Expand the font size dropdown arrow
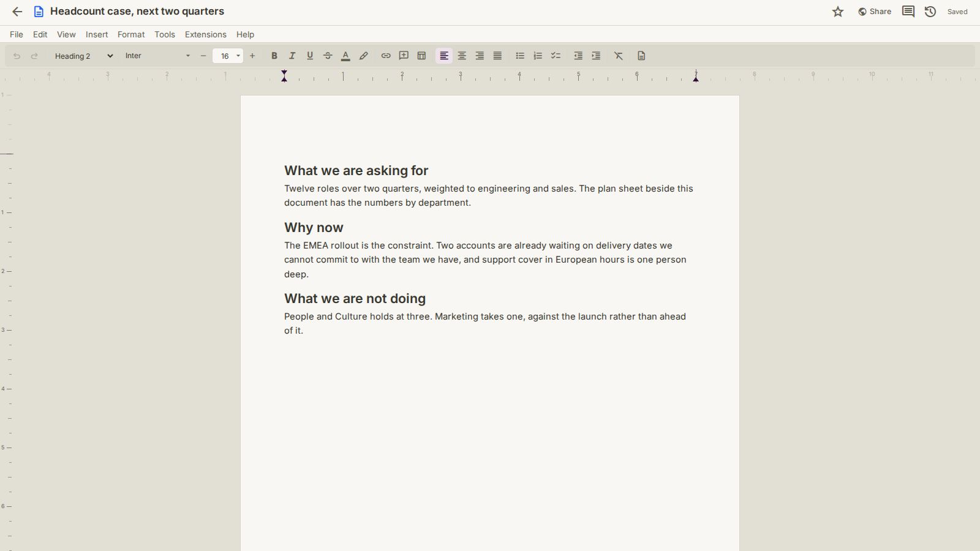This screenshot has width=980, height=551. tap(238, 56)
